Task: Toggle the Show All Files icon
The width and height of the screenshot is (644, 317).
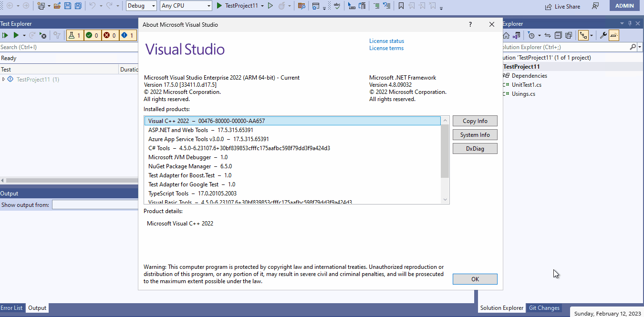Action: tap(568, 35)
